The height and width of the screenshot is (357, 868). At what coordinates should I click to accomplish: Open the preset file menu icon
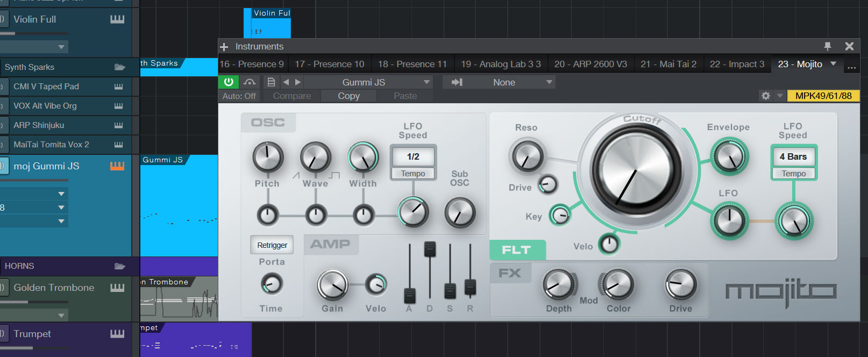click(x=271, y=82)
